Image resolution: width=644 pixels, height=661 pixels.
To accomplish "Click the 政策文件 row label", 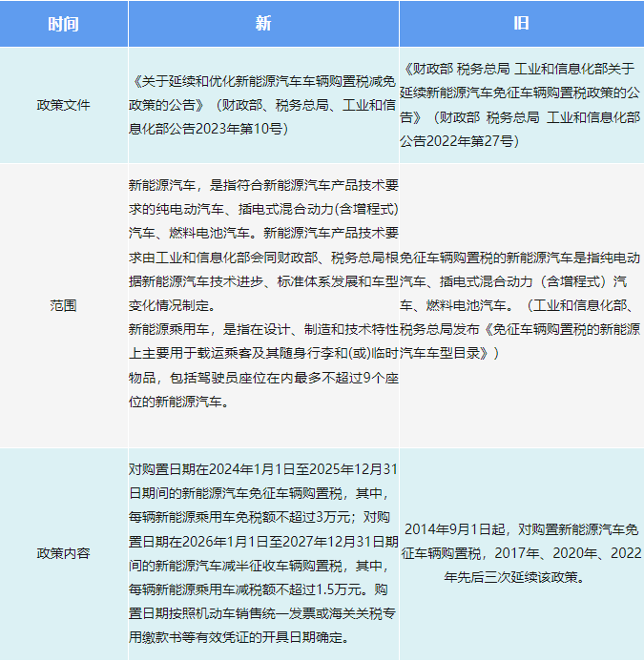I will click(63, 105).
